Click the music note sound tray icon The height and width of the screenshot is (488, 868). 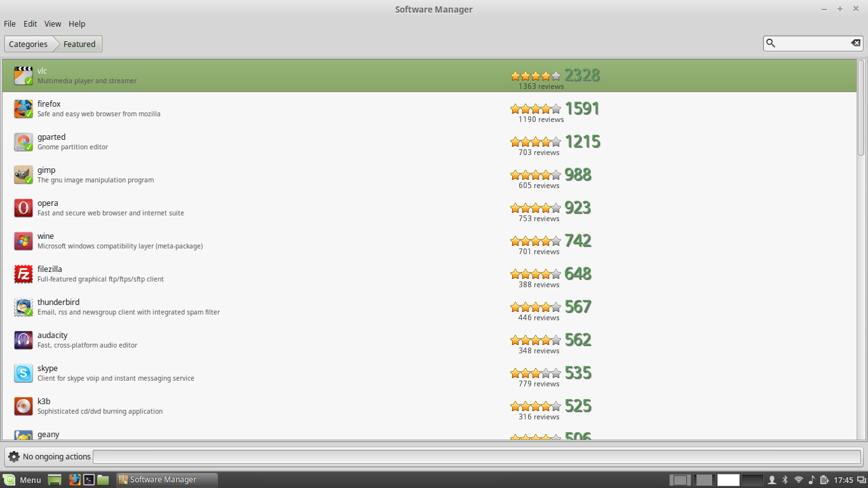click(811, 480)
